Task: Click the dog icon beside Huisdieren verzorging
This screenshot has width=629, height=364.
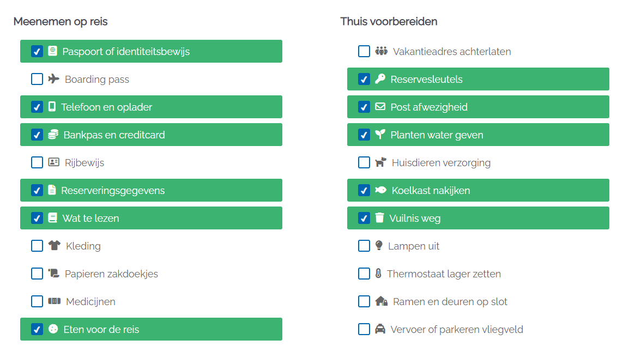Action: point(380,162)
